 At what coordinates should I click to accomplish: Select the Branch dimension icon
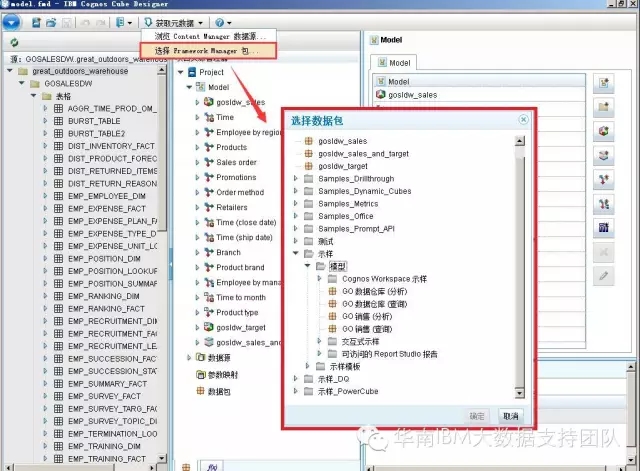(x=209, y=252)
